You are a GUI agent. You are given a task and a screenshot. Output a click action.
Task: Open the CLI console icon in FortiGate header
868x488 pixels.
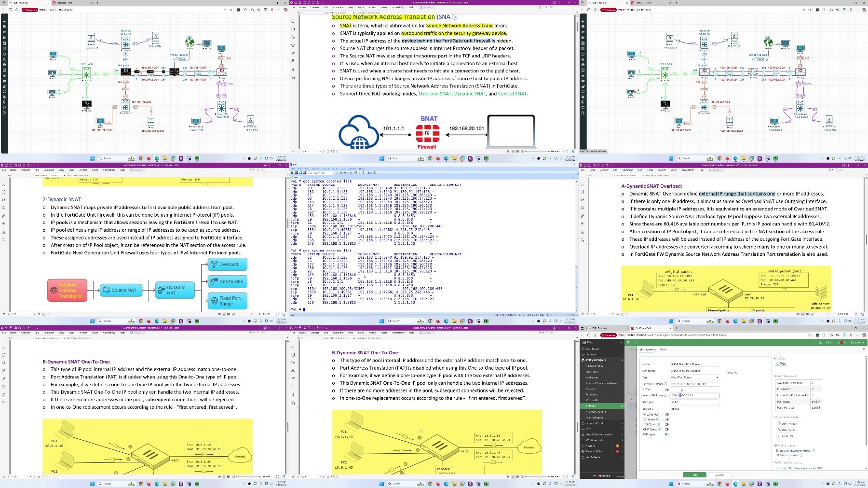click(820, 342)
